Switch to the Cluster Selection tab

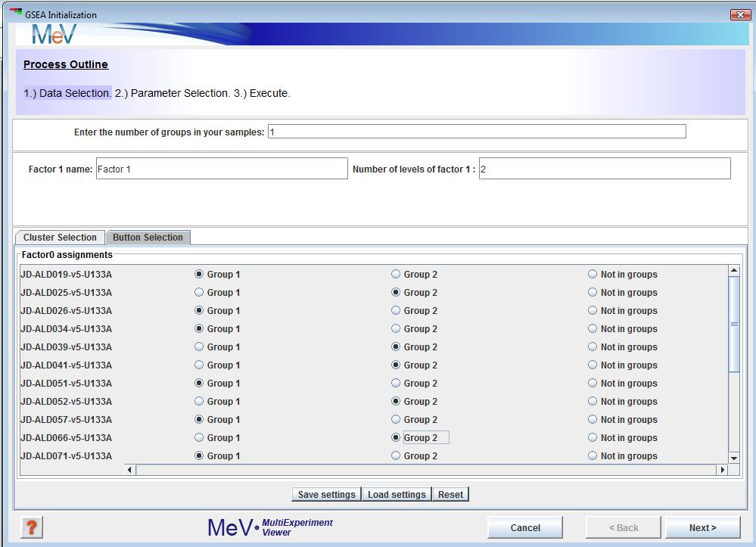(60, 238)
